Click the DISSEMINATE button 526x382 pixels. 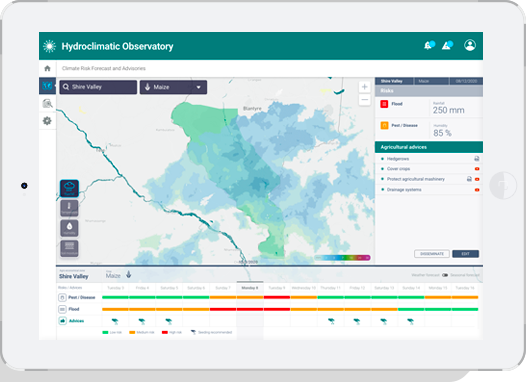click(x=432, y=254)
